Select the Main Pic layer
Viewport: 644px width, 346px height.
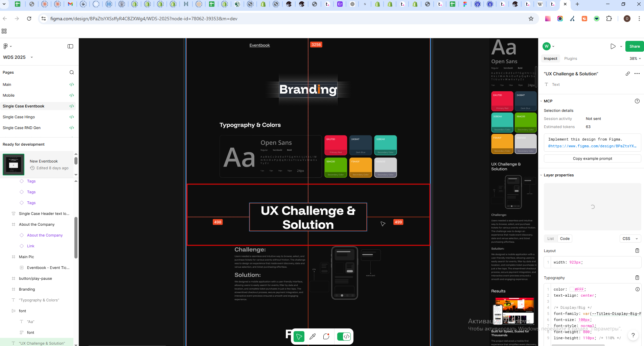point(26,257)
